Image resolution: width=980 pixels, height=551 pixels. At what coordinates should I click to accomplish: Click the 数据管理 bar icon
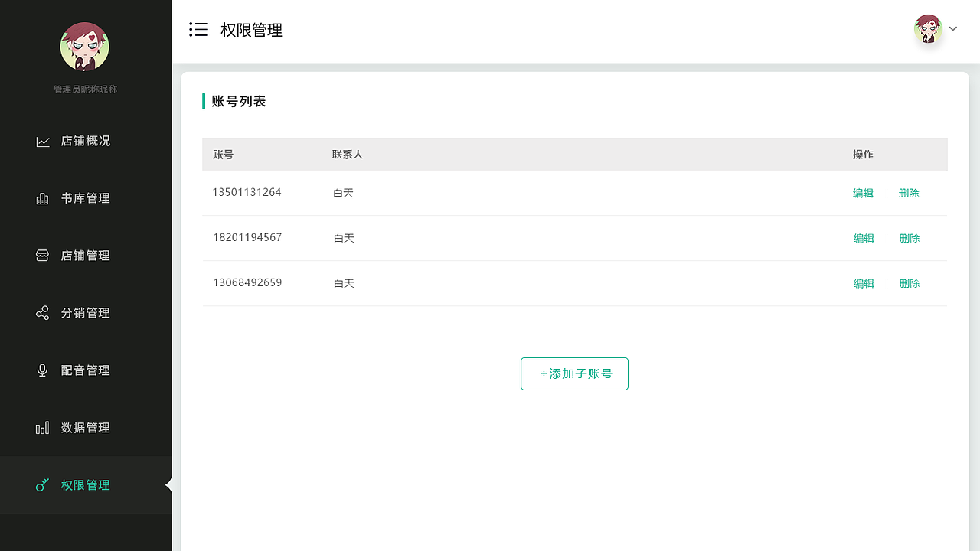[x=43, y=428]
